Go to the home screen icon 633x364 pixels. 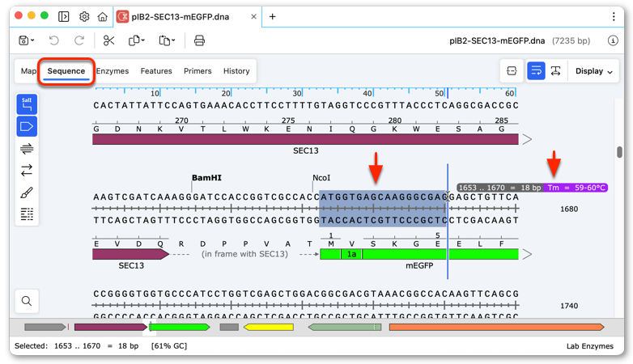point(103,16)
